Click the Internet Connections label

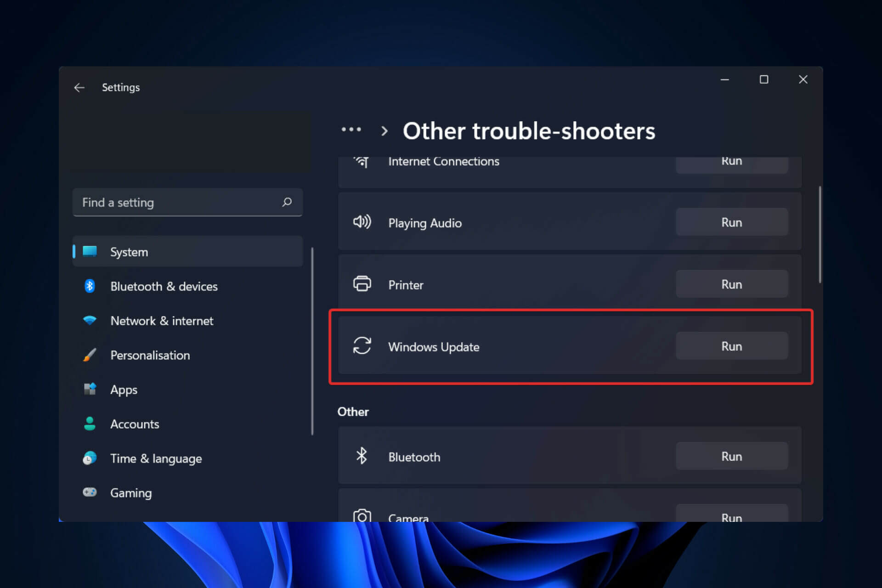click(x=444, y=162)
